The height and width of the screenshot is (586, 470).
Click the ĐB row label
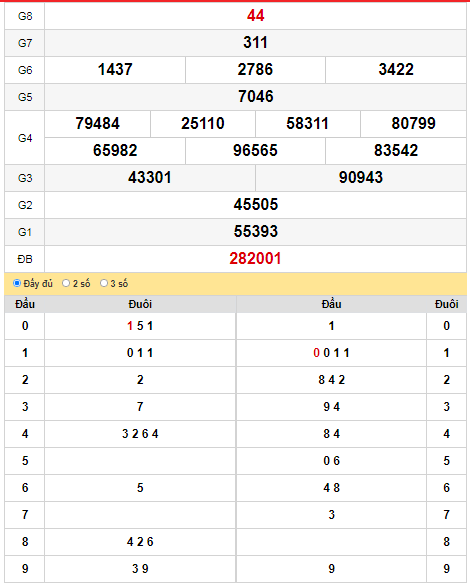coord(25,259)
